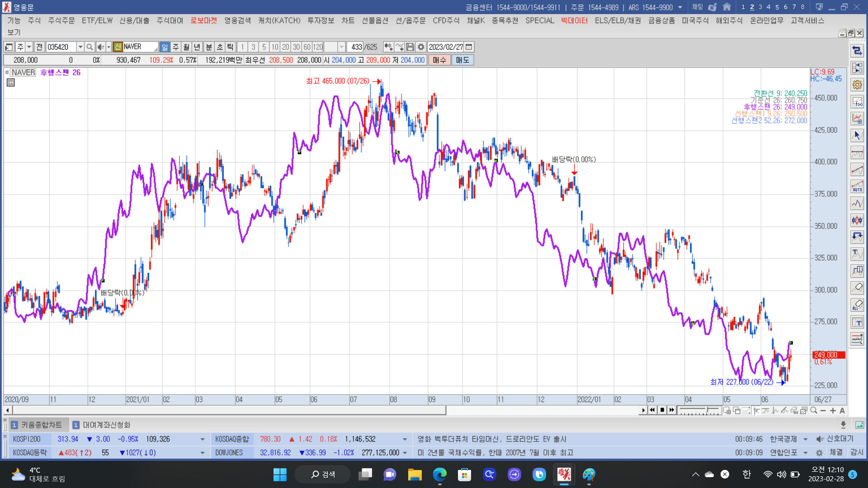Expand the KOSPI200 index dropdown arrow
868x488 pixels.
pyautogui.click(x=202, y=439)
